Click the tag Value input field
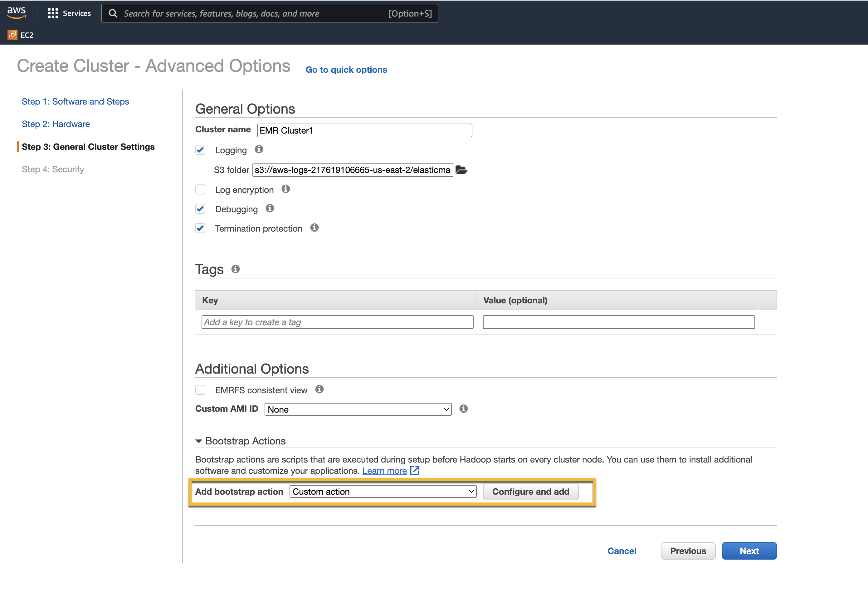This screenshot has height=593, width=868. click(x=619, y=322)
